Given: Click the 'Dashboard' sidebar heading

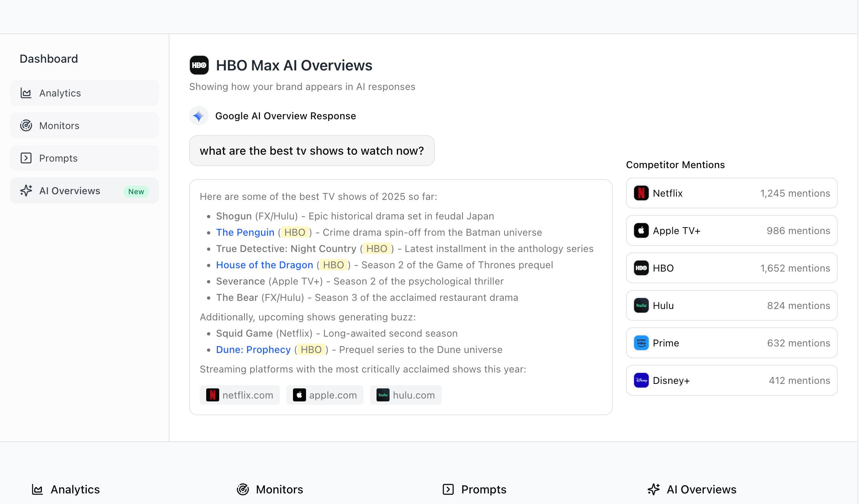Looking at the screenshot, I should tap(49, 59).
